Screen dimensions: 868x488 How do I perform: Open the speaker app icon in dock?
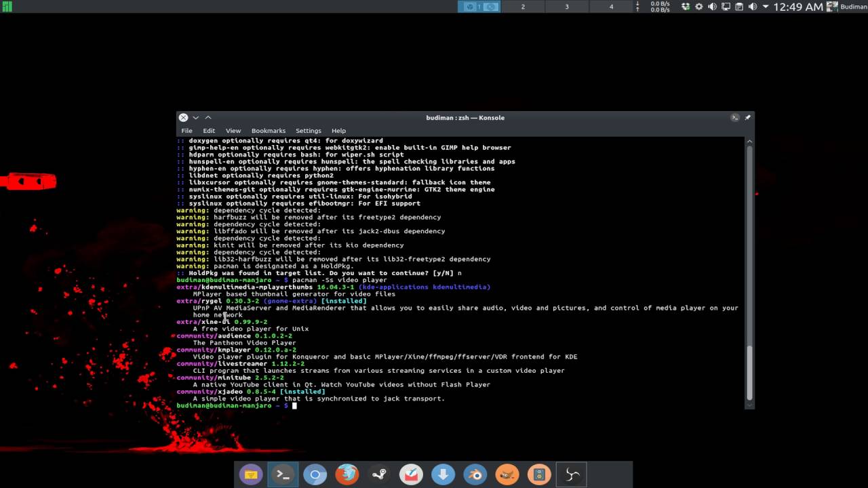click(539, 475)
